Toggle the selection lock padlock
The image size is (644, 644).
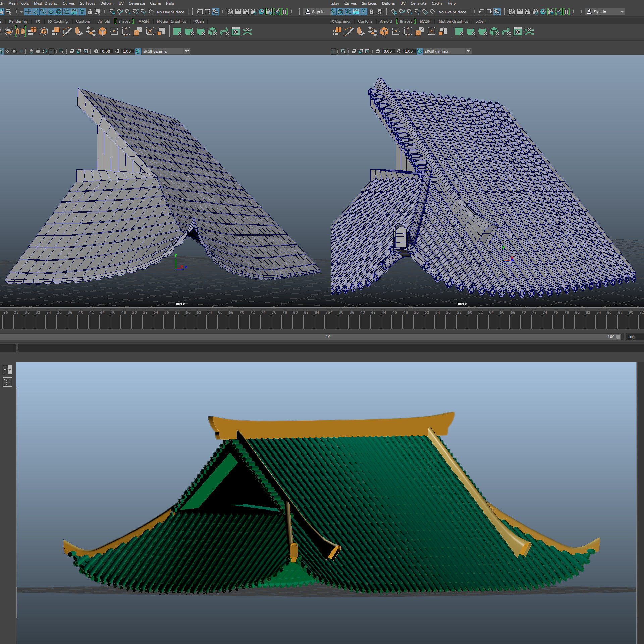pos(90,11)
